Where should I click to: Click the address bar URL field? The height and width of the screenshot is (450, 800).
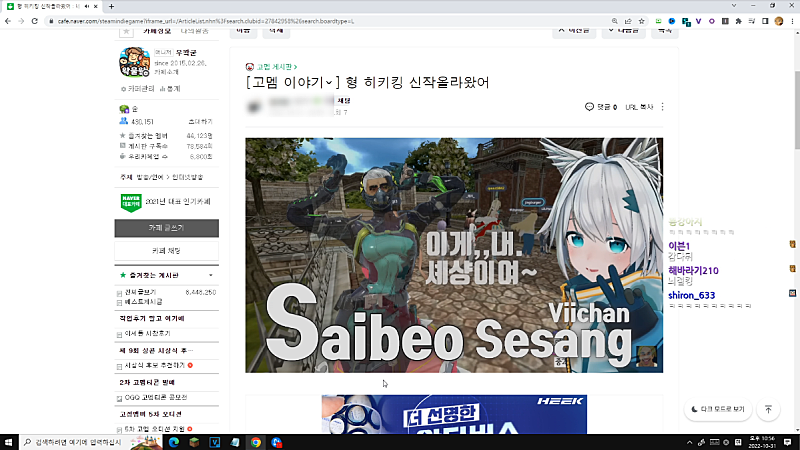(x=327, y=21)
